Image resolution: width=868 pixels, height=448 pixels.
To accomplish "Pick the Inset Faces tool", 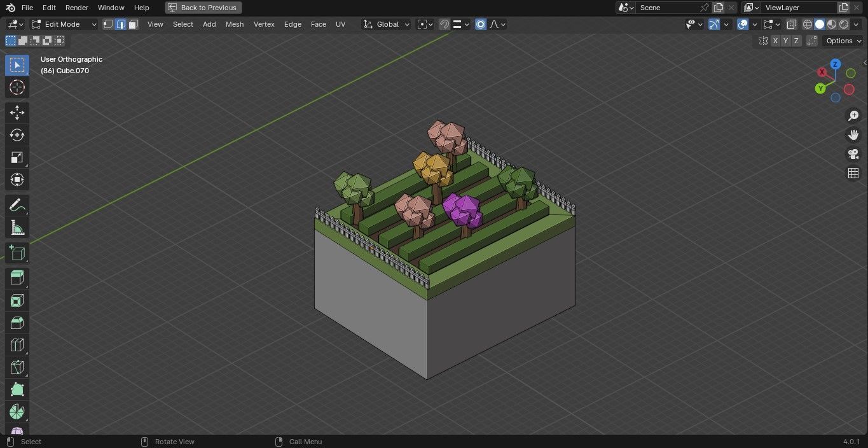I will point(17,300).
